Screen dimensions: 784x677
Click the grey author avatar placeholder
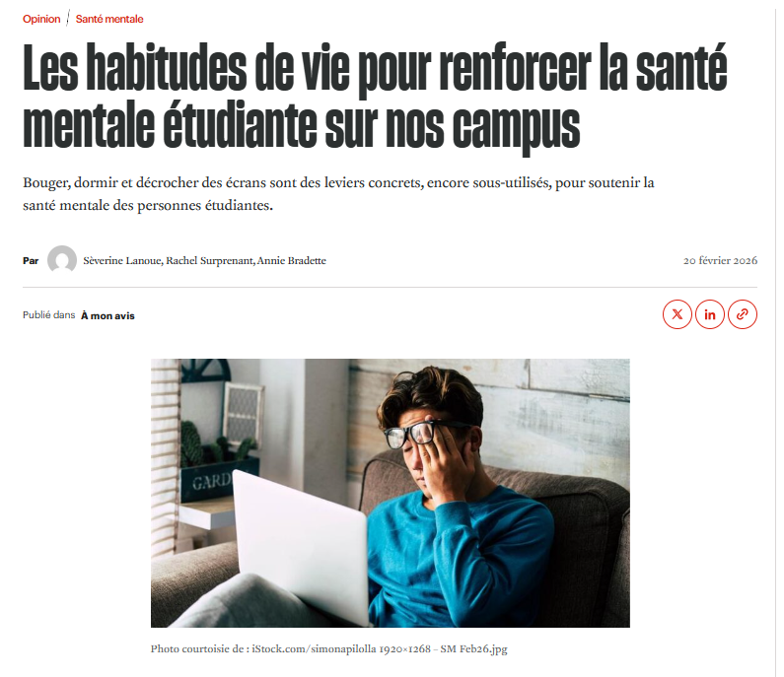tap(62, 260)
